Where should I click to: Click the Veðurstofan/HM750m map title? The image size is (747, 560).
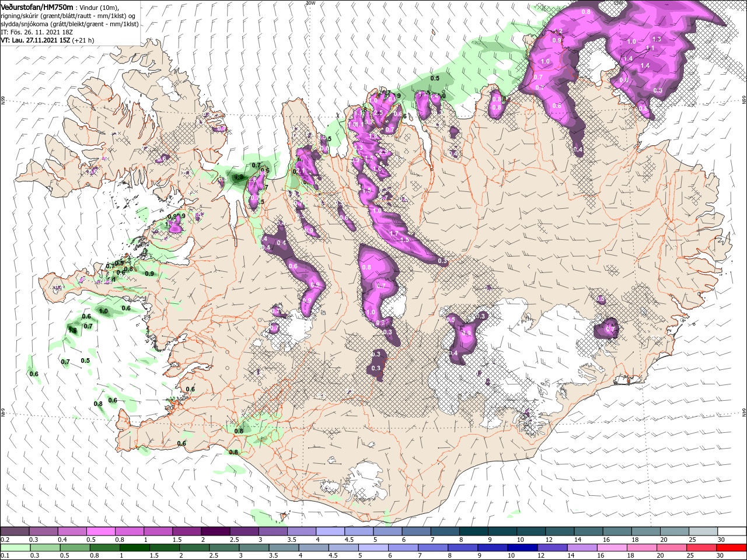[37, 6]
